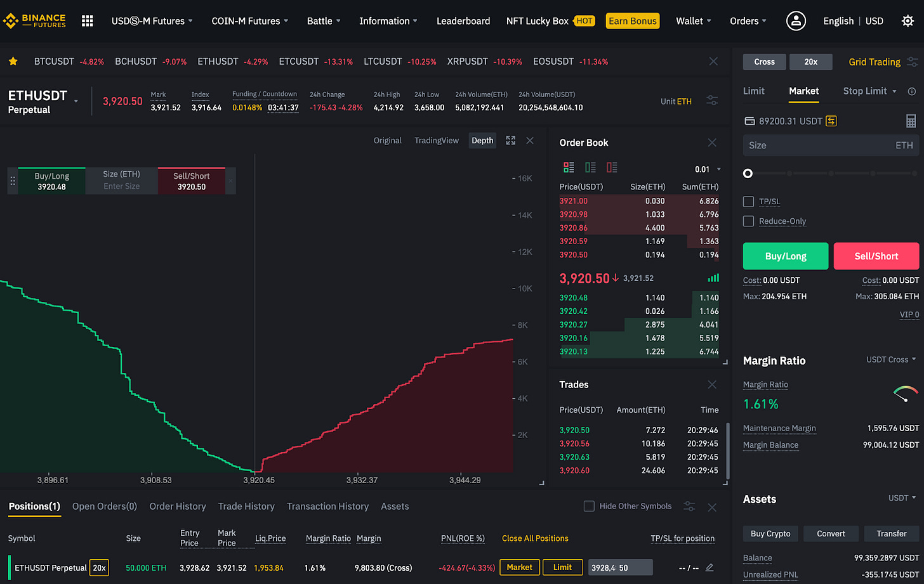924x584 pixels.
Task: Adjust leverage via 20x button
Action: pos(811,62)
